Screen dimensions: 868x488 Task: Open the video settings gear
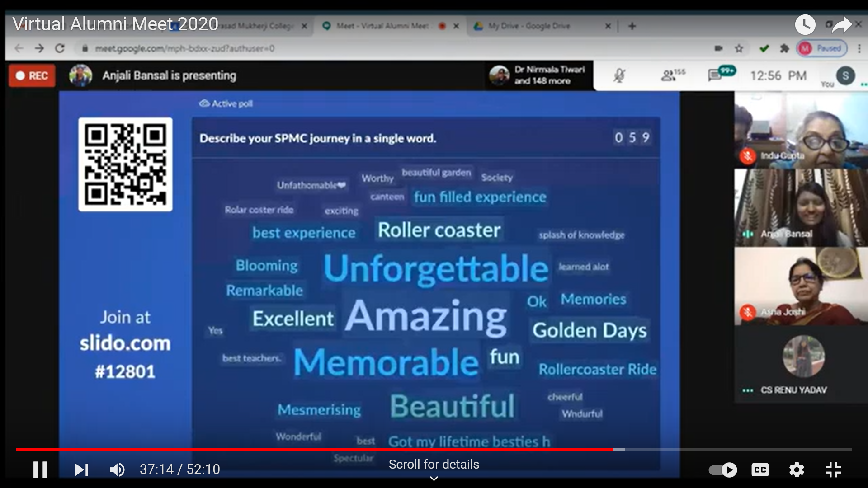click(797, 470)
